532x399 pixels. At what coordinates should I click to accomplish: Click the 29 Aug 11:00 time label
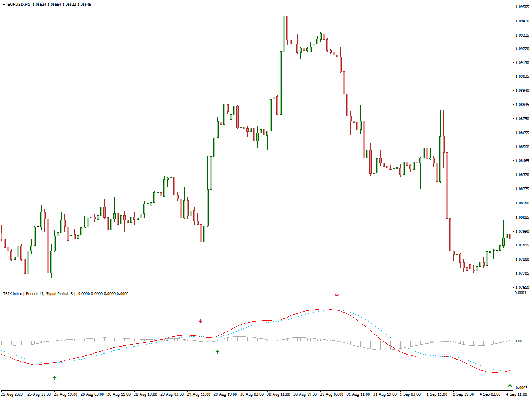(x=199, y=394)
